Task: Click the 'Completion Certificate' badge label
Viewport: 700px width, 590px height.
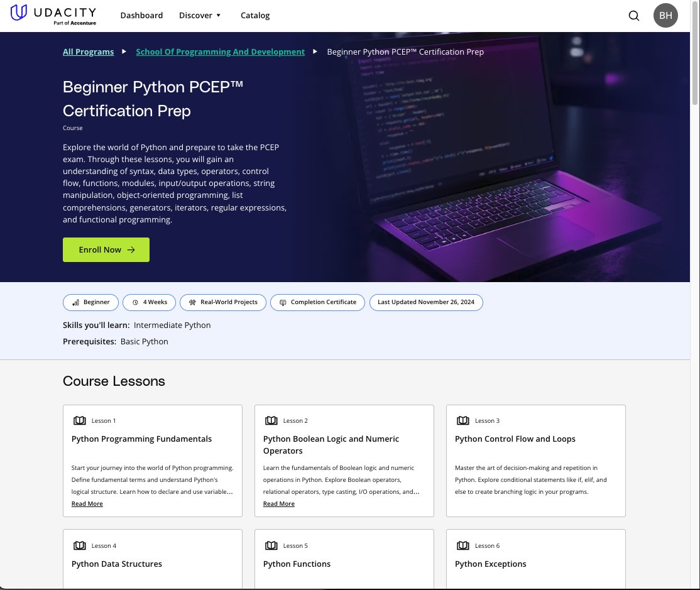Action: [x=324, y=302]
